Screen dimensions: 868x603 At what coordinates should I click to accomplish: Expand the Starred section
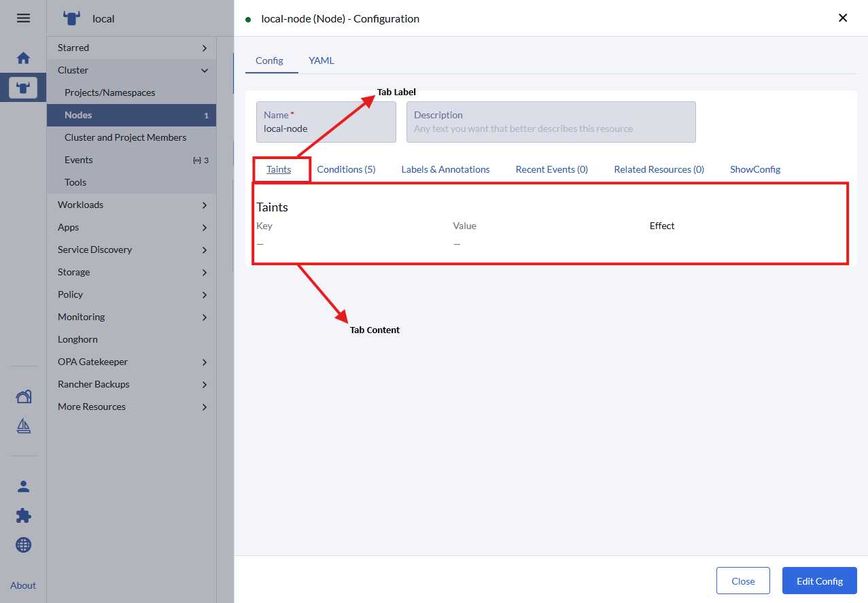[x=131, y=48]
